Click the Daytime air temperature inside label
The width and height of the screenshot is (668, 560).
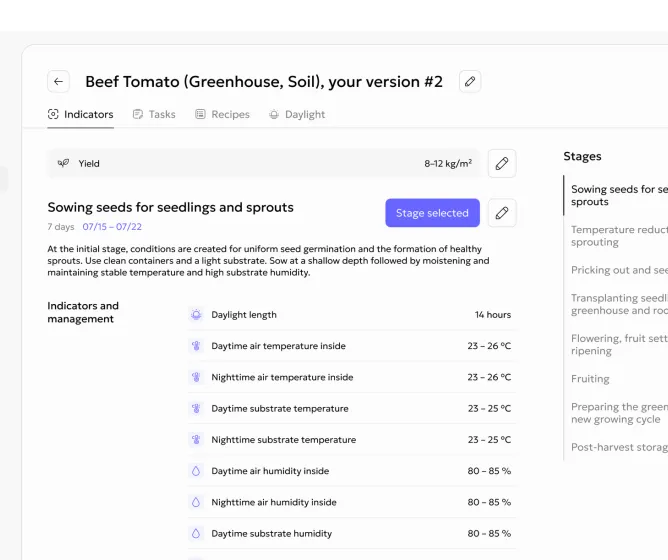279,346
